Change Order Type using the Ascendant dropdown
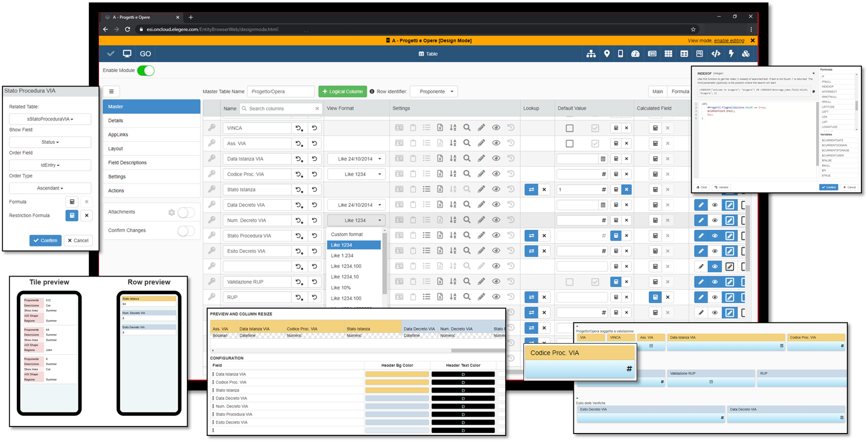The image size is (868, 442). tap(50, 188)
